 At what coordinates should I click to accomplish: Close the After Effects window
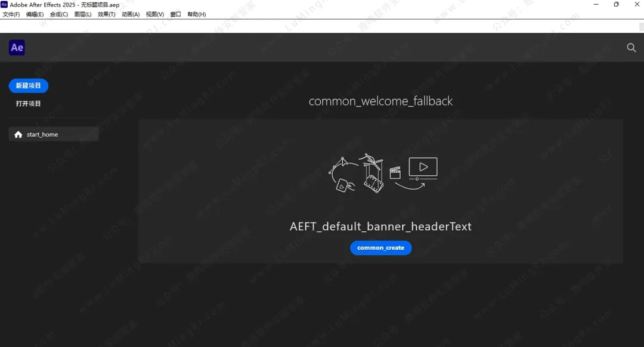point(636,5)
